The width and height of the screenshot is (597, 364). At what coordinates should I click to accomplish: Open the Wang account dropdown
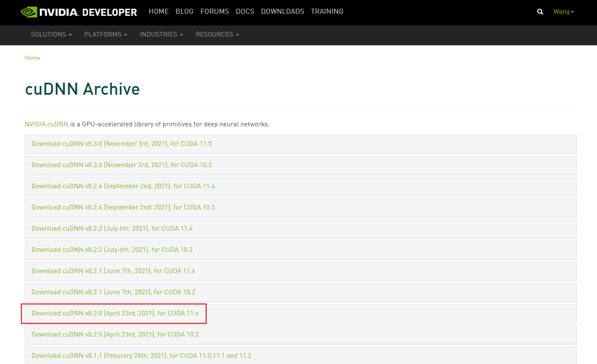click(x=563, y=12)
